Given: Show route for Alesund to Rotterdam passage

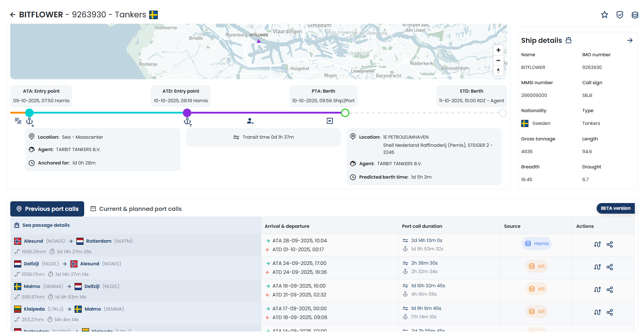Looking at the screenshot, I should tap(597, 244).
